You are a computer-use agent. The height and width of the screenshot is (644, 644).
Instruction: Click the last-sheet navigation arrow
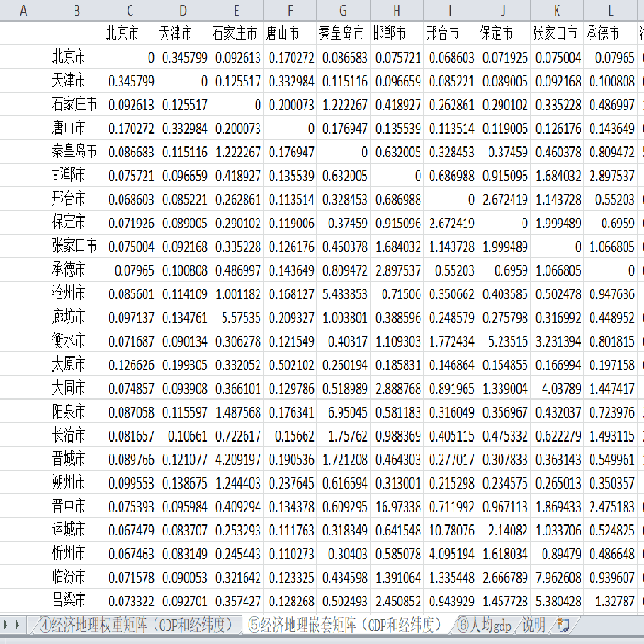click(x=17, y=625)
